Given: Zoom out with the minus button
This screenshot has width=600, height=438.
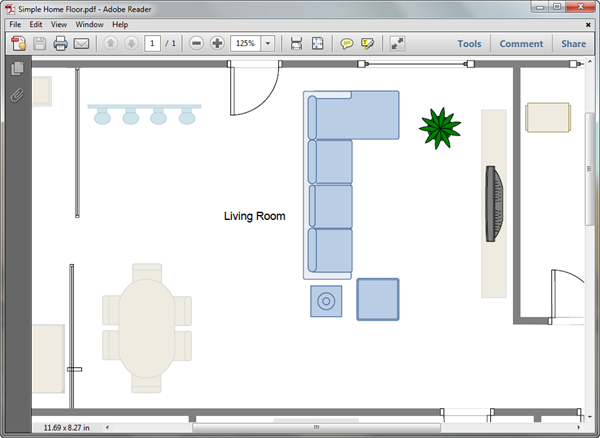Looking at the screenshot, I should click(x=196, y=43).
